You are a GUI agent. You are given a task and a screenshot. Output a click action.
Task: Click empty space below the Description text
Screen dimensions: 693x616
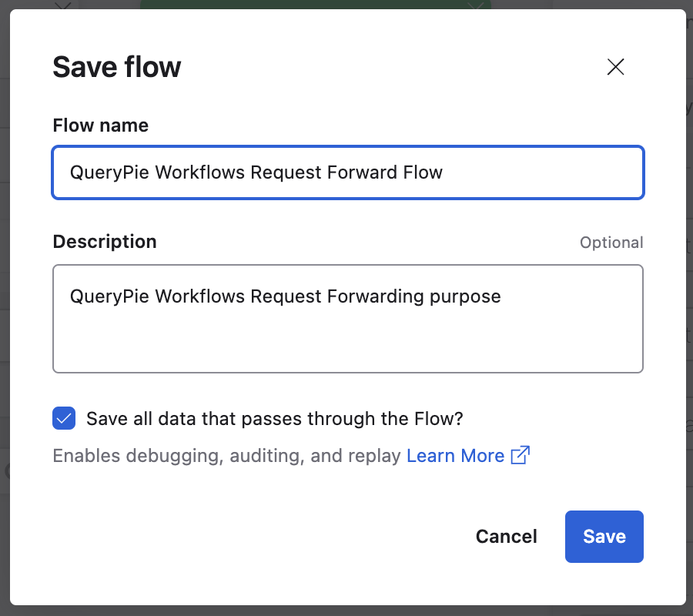point(346,343)
